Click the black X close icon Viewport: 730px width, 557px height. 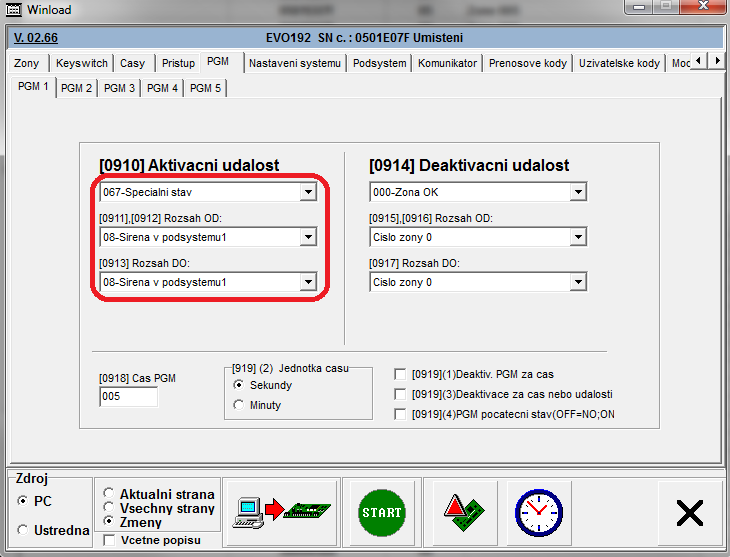click(x=689, y=513)
